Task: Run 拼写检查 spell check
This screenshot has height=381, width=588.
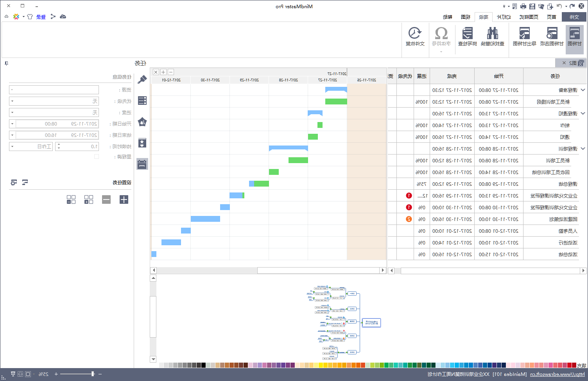Action: point(467,36)
